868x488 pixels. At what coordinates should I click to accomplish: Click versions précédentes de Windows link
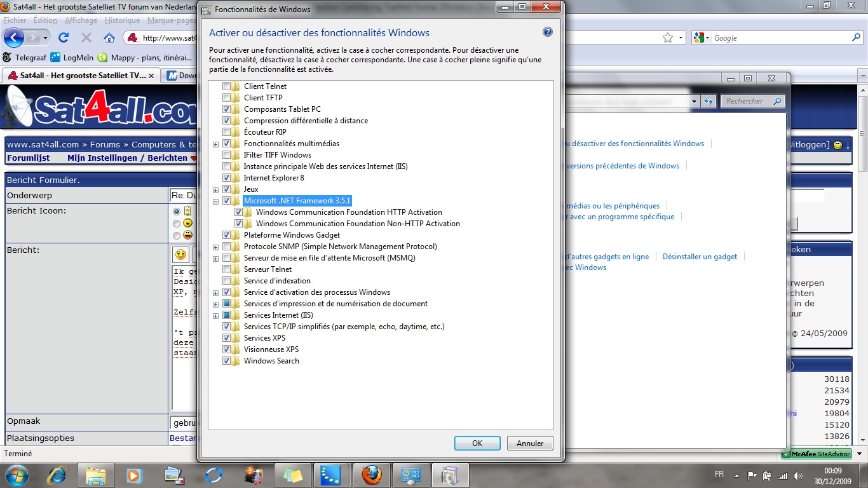tap(621, 166)
